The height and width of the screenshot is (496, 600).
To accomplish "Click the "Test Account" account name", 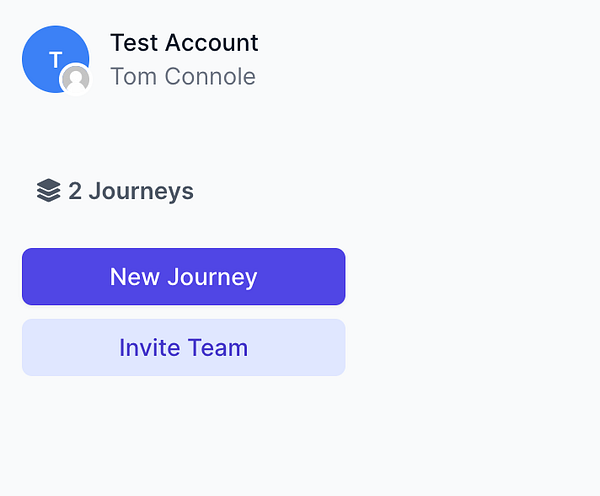I will [184, 43].
